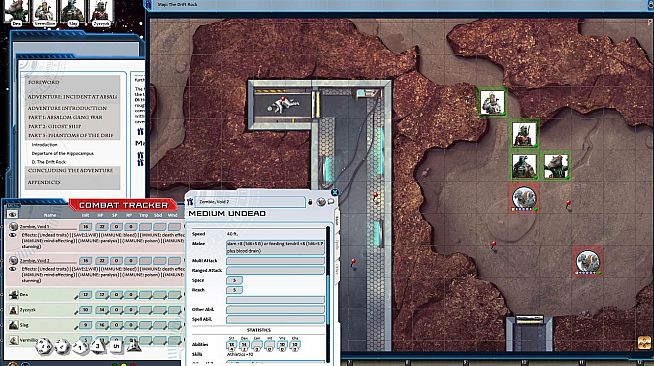The height and width of the screenshot is (366, 654).
Task: Edit the Zombie, Void 2 name field
Action: point(250,202)
